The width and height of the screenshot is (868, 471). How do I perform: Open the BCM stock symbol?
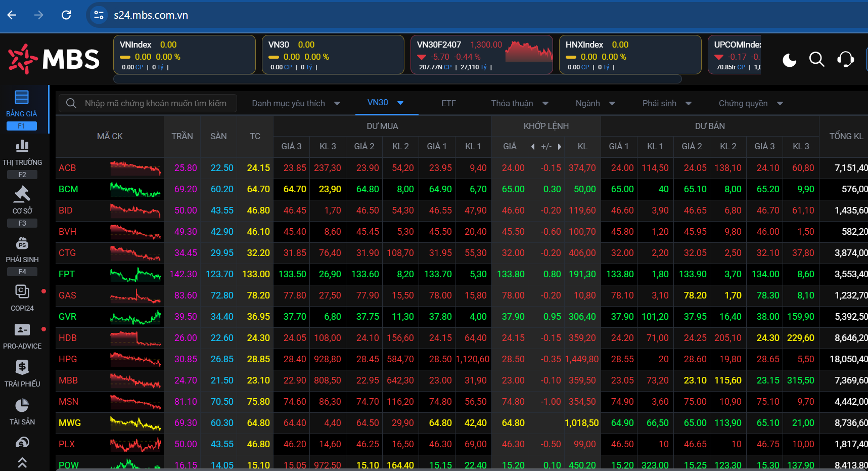coord(68,189)
